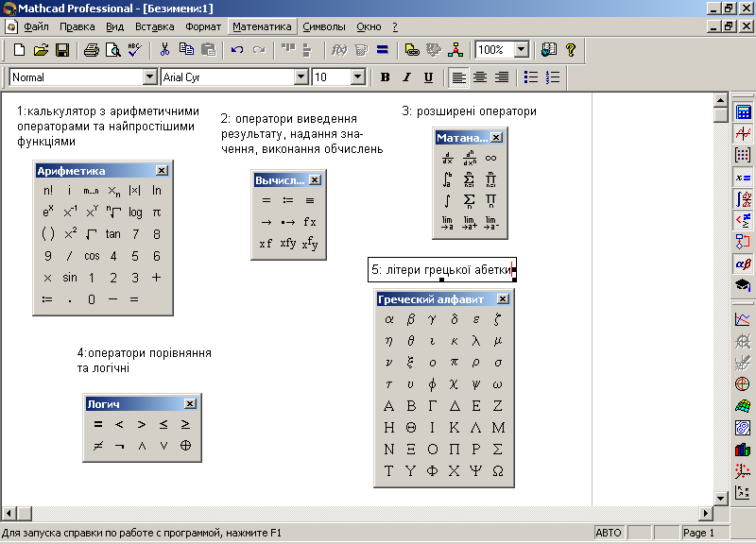Toggle italic formatting
The height and width of the screenshot is (544, 756).
point(406,77)
